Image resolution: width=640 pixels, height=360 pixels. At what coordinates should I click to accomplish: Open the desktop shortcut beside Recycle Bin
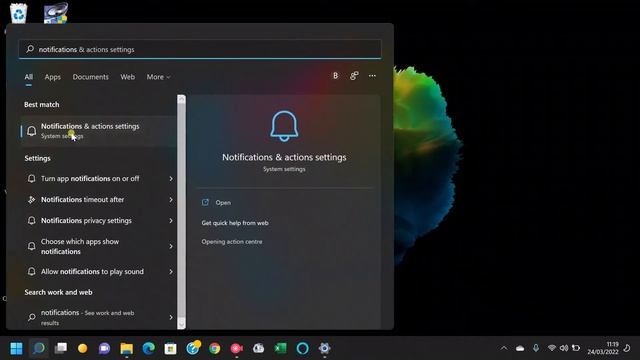click(x=56, y=13)
